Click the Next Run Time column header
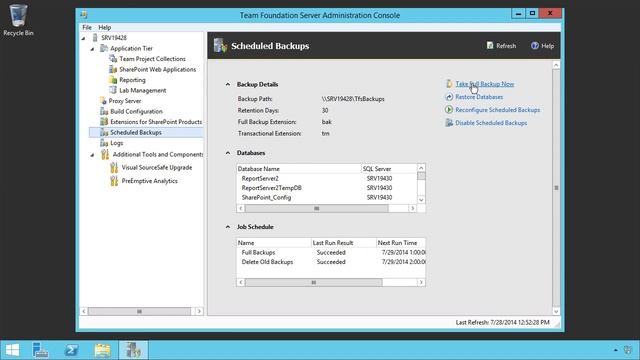This screenshot has width=640, height=360. point(401,242)
